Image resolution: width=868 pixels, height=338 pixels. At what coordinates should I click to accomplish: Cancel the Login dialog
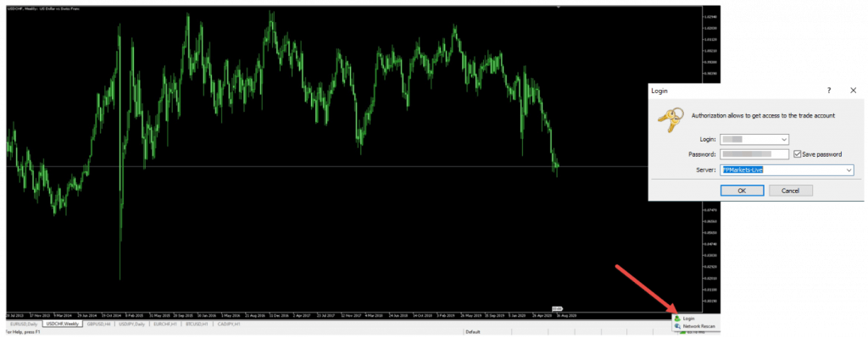click(791, 191)
